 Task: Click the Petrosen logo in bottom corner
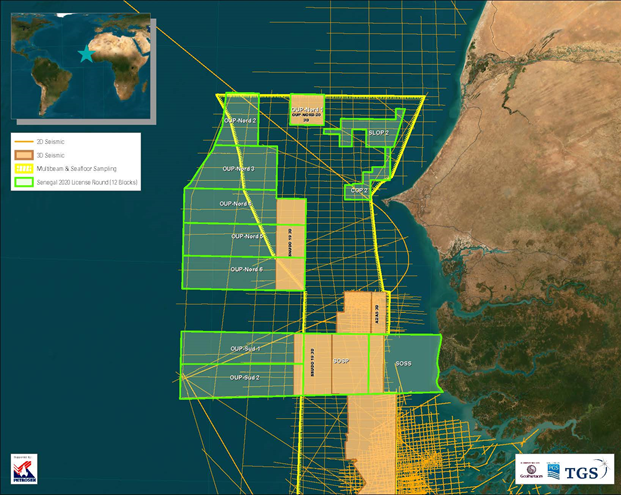point(23,470)
